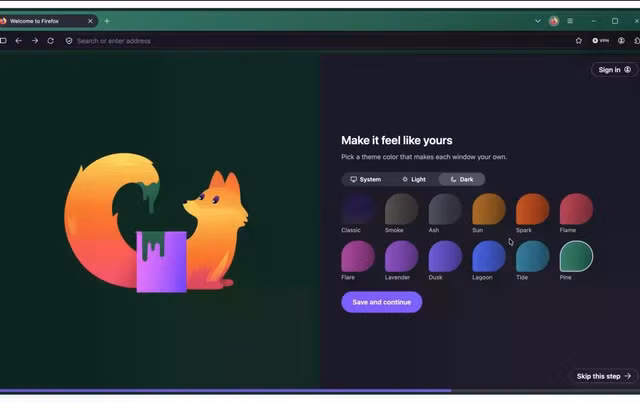Choose the Classic theme color
This screenshot has height=402, width=640.
(358, 209)
